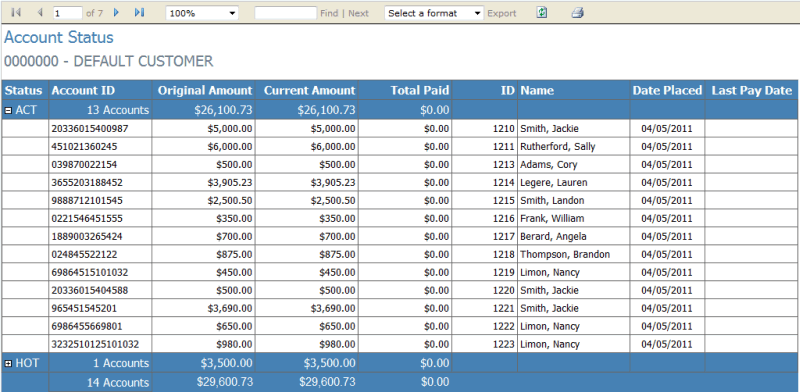Click the name Rutherford, Sally
This screenshot has height=392, width=800.
tap(558, 146)
